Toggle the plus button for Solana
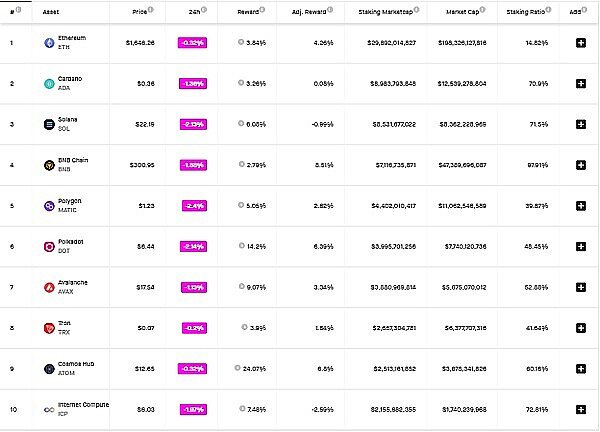This screenshot has height=432, width=600. click(580, 124)
